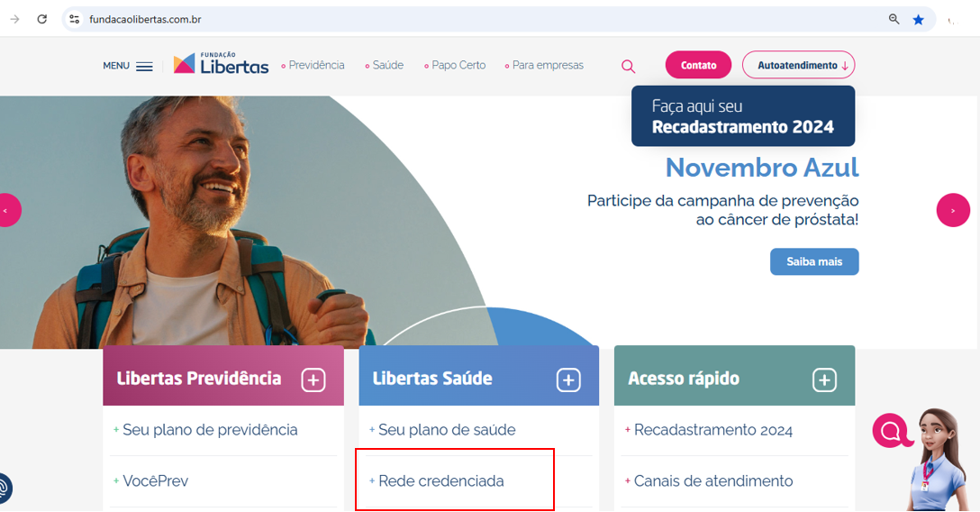Open the site information icon in address bar
This screenshot has width=980, height=512.
[75, 19]
